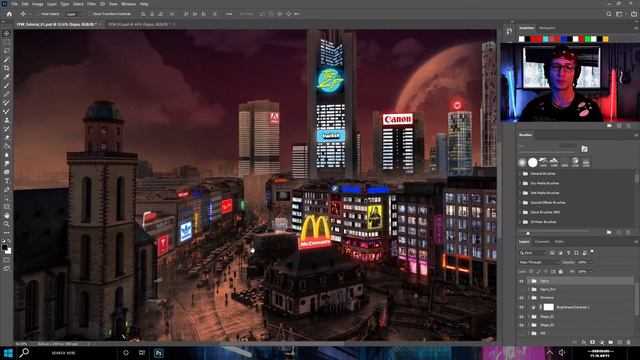Click delete layer trash icon

(x=629, y=342)
